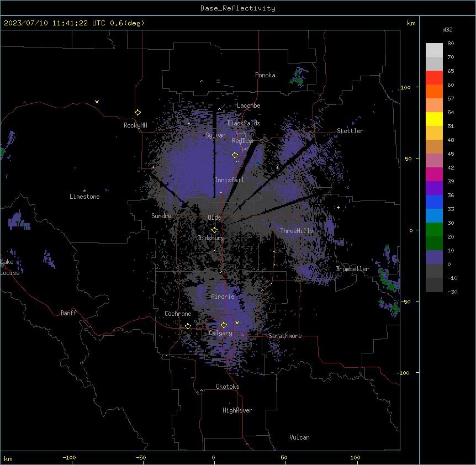This screenshot has height=465, width=476.
Task: Click the 80 value atop the dBZ scale
Action: point(451,44)
